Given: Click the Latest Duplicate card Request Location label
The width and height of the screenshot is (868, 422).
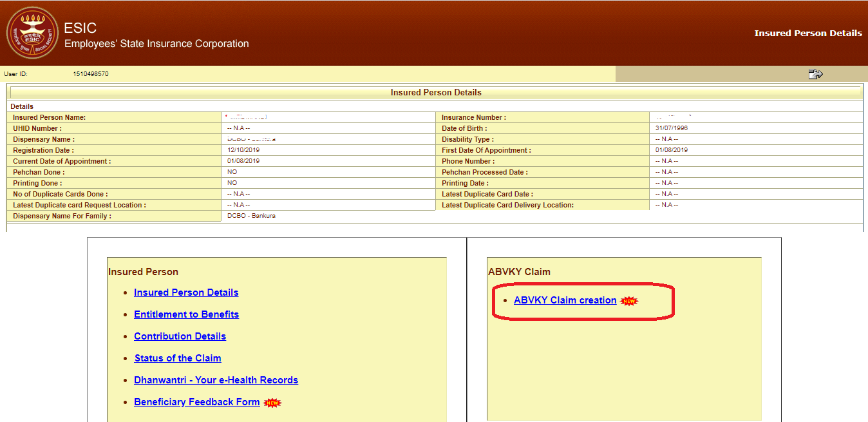Looking at the screenshot, I should point(79,206).
